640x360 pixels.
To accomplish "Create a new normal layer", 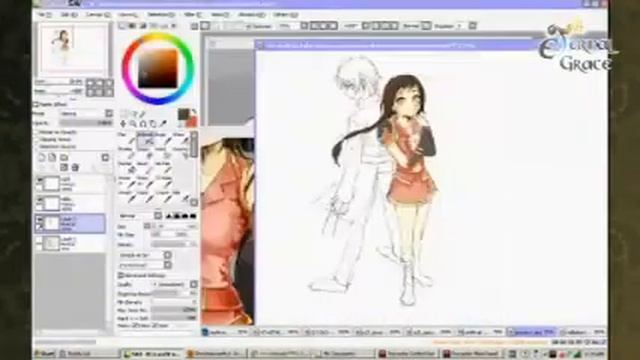I will 42,157.
